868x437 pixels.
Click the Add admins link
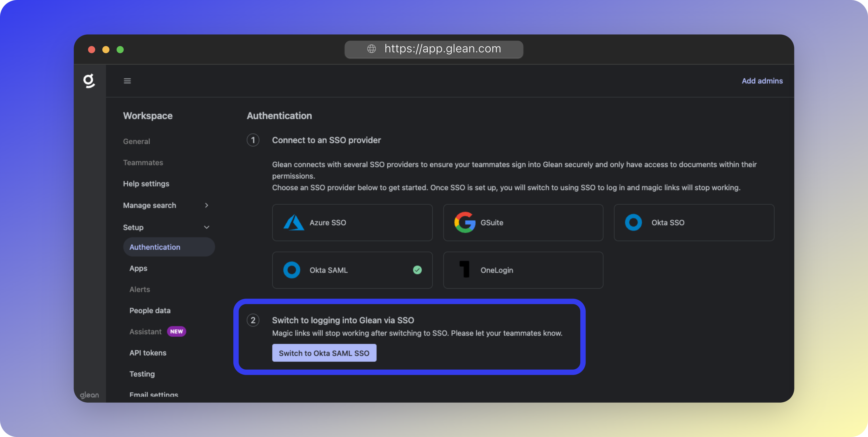tap(762, 81)
